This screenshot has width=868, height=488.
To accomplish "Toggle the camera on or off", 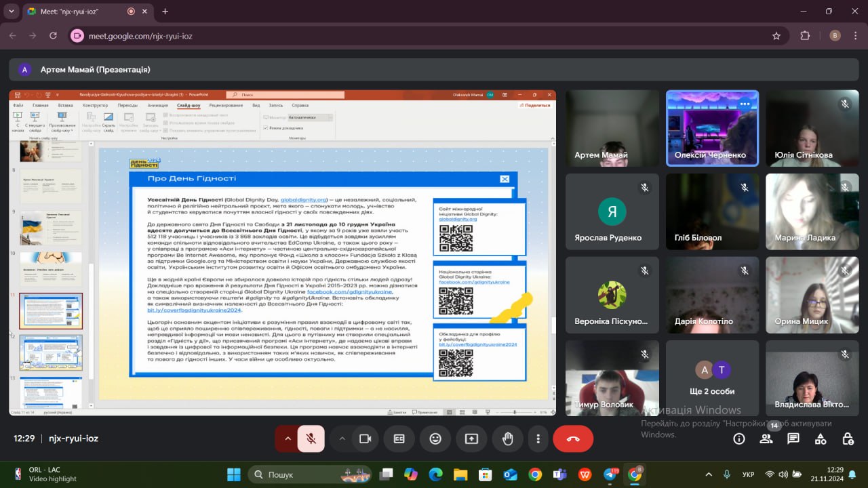I will (x=365, y=439).
